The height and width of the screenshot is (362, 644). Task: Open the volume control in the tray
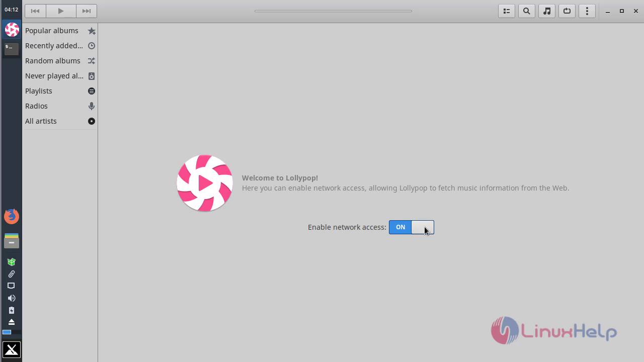point(11,298)
